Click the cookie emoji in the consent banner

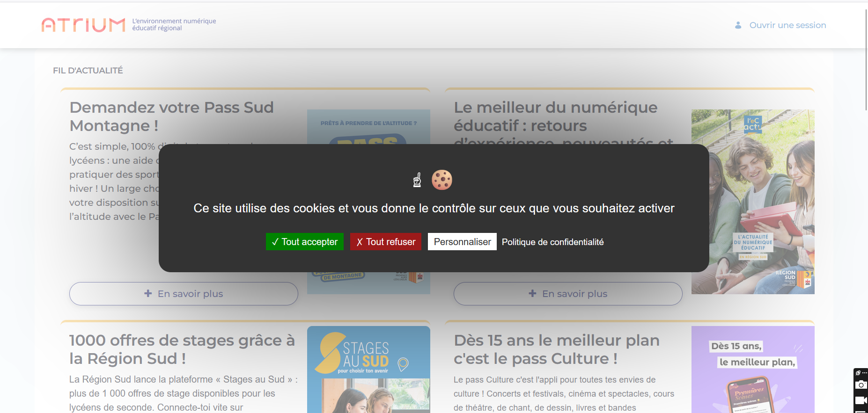point(441,180)
